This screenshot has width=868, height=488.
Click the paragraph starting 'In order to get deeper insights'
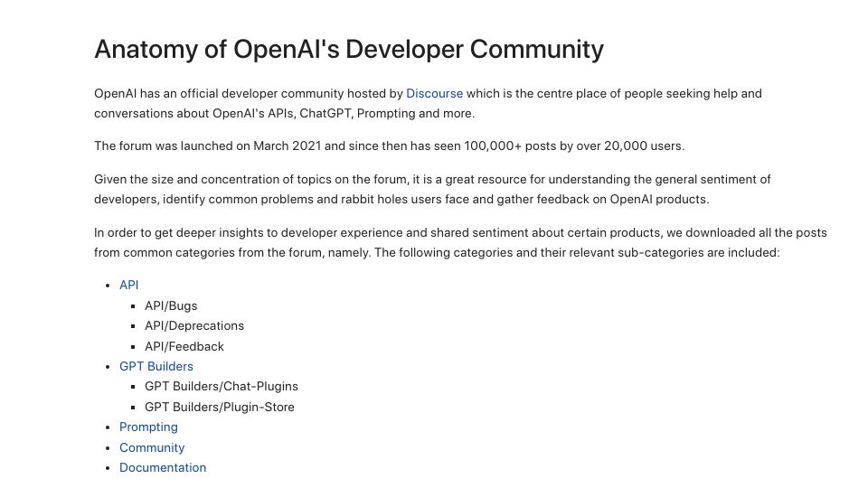(460, 242)
